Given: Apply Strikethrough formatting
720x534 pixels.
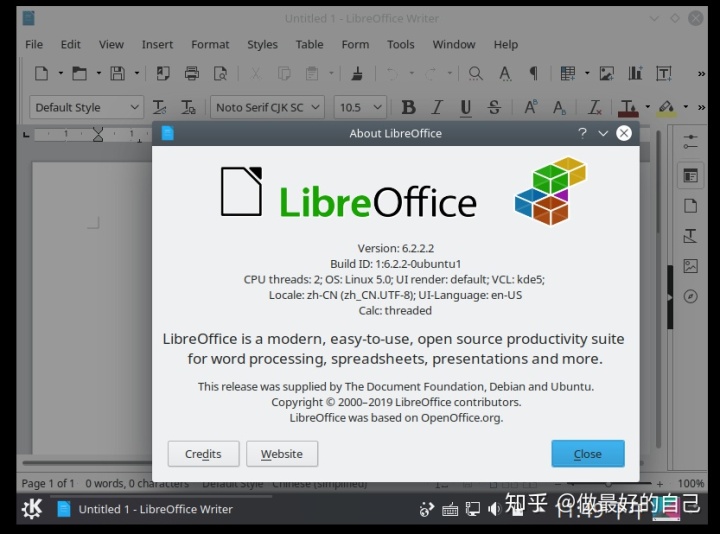Looking at the screenshot, I should (x=494, y=107).
